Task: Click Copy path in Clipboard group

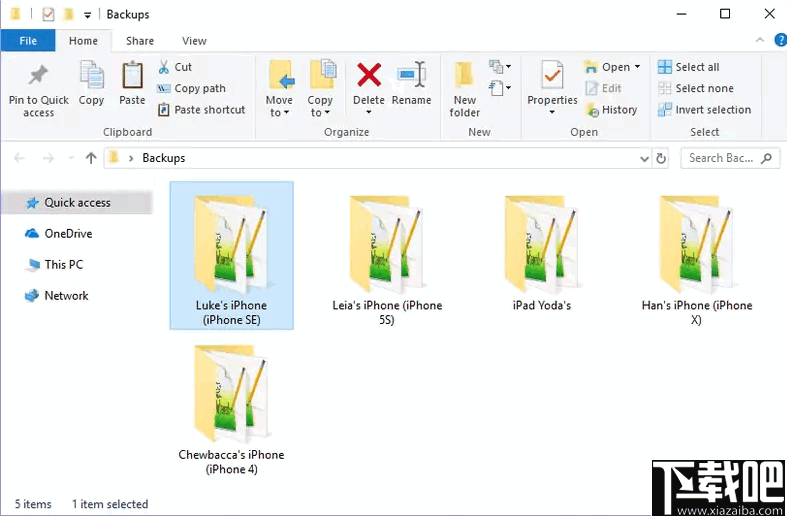Action: point(192,88)
